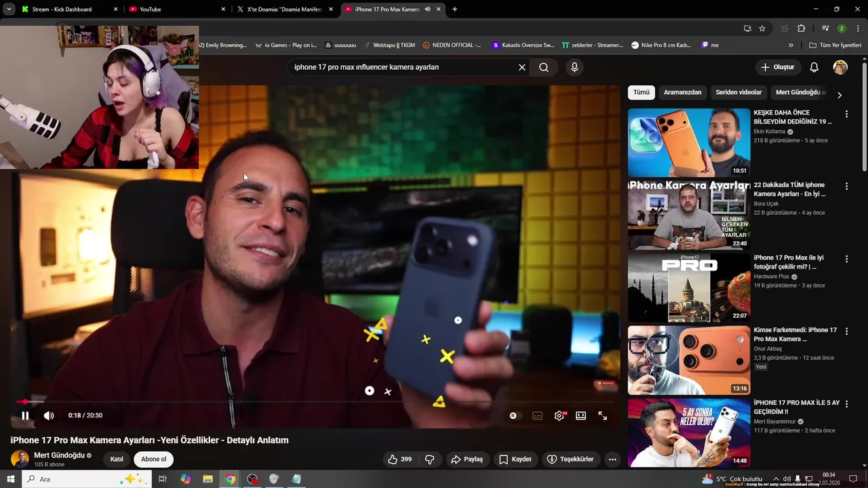Open more actions ellipsis under the video
The image size is (868, 488).
pyautogui.click(x=612, y=460)
